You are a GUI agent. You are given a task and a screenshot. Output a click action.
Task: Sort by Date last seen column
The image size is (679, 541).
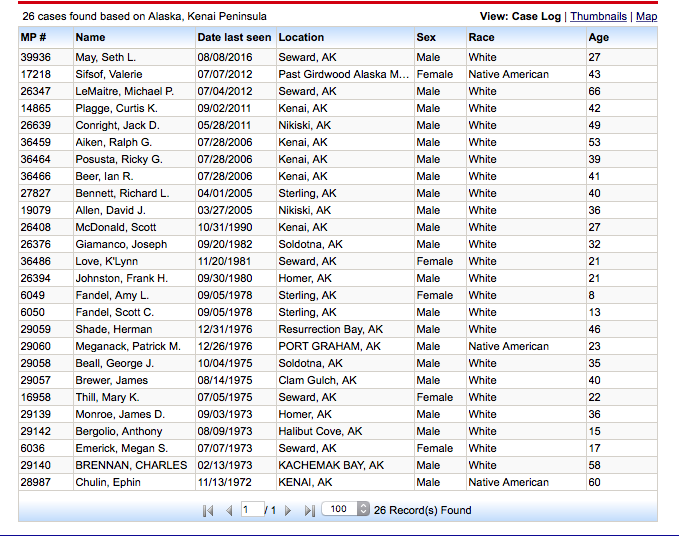234,37
